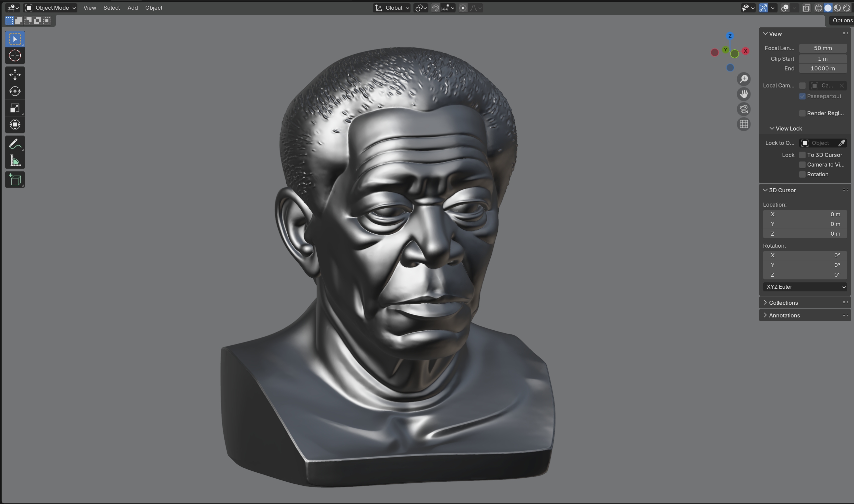This screenshot has width=854, height=504.
Task: Open the Object Mode dropdown
Action: point(51,8)
